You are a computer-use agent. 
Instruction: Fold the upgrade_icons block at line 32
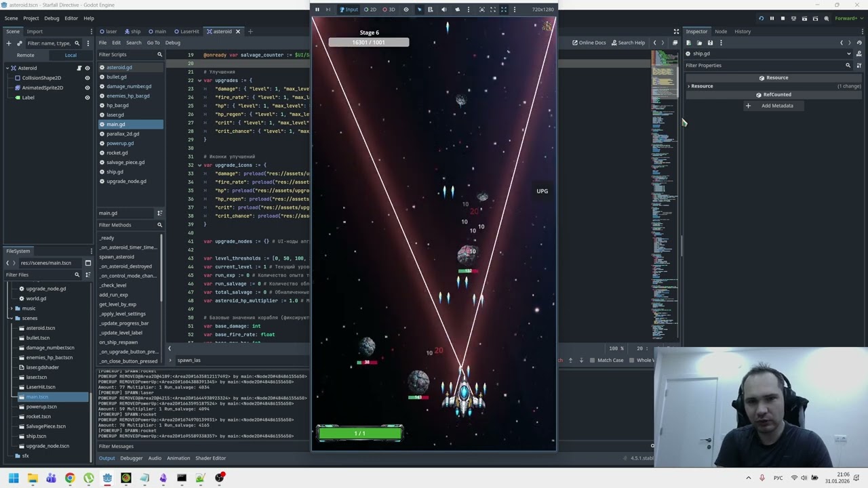click(199, 165)
